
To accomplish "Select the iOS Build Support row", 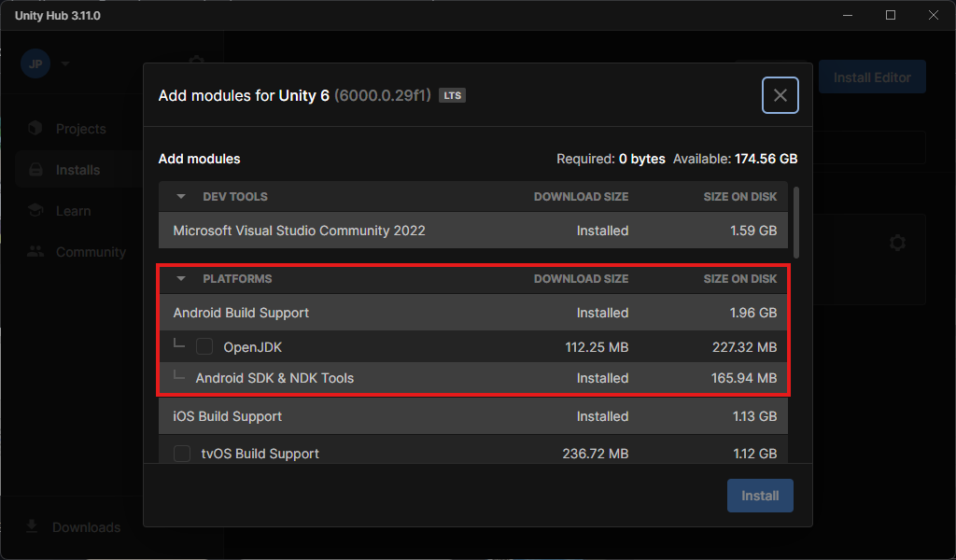I will pyautogui.click(x=473, y=416).
